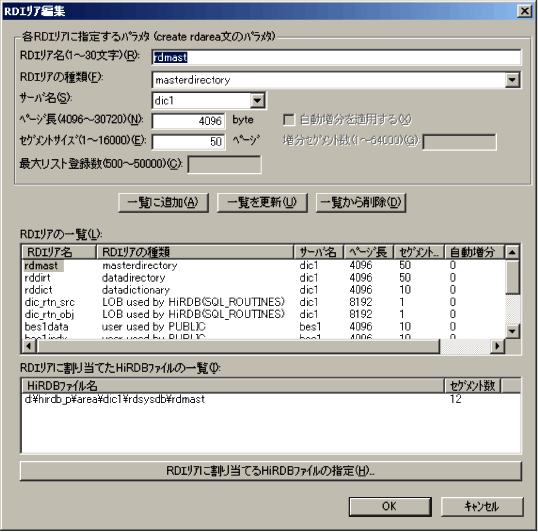Click the horizontal scroll right arrow
The width and height of the screenshot is (538, 532).
pyautogui.click(x=497, y=346)
